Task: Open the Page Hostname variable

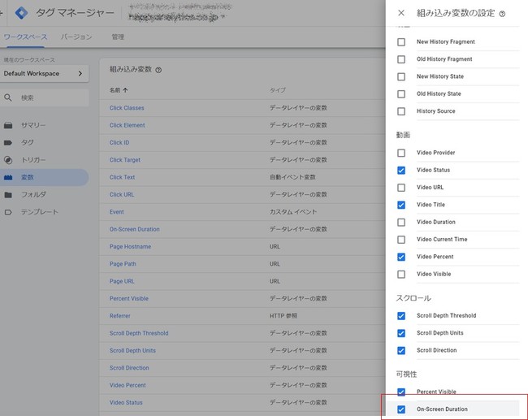Action: [130, 247]
